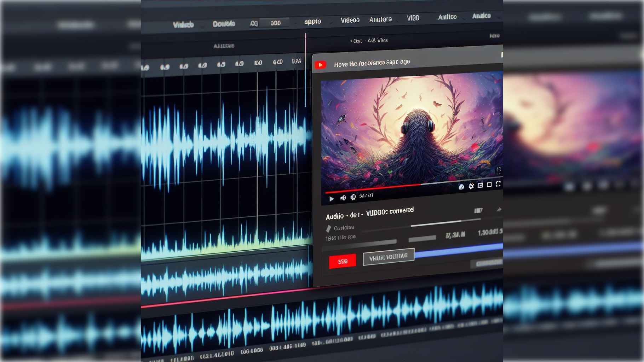Viewport: 644px width, 362px height.
Task: Click the pink playhead marker on the timeline
Action: tap(306, 71)
